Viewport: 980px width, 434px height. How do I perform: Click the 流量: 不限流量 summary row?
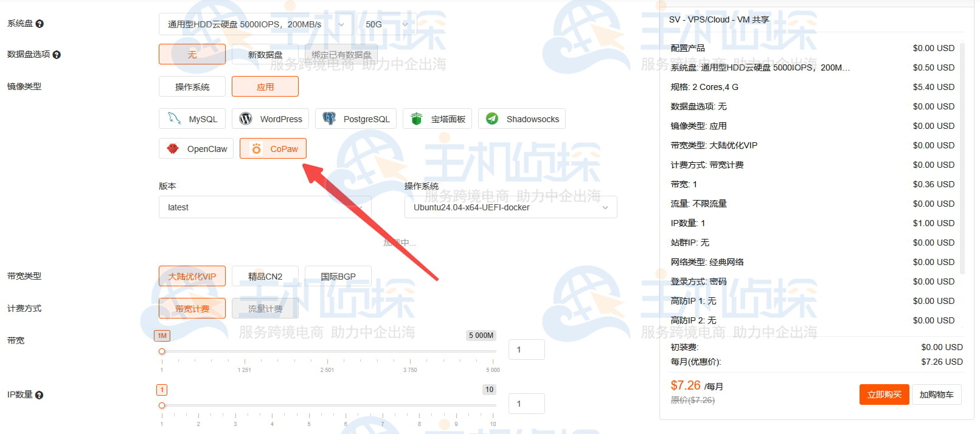tap(813, 204)
